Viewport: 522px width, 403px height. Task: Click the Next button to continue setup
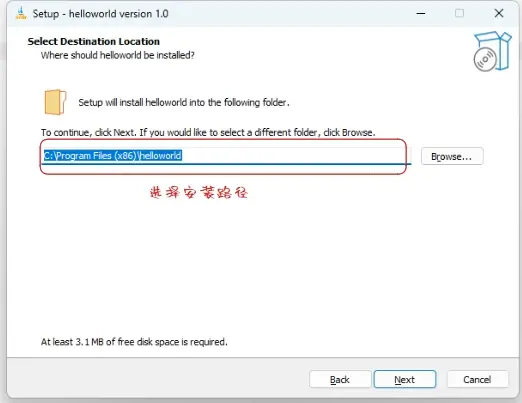[x=405, y=379]
